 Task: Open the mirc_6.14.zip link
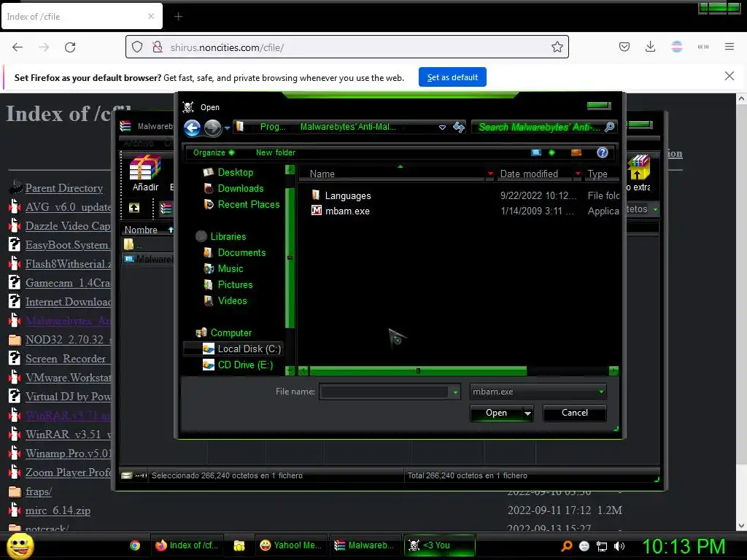coord(58,510)
